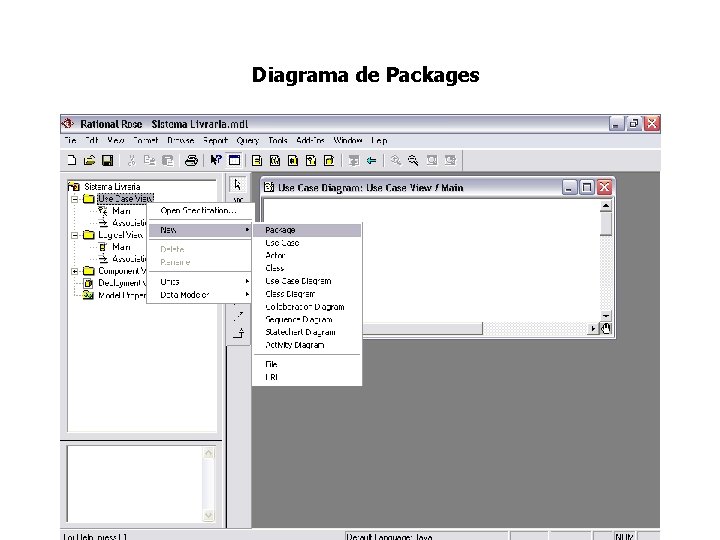Screen dimensions: 720x540
Task: Click the Browse Parent toolbar icon
Action: 354,160
